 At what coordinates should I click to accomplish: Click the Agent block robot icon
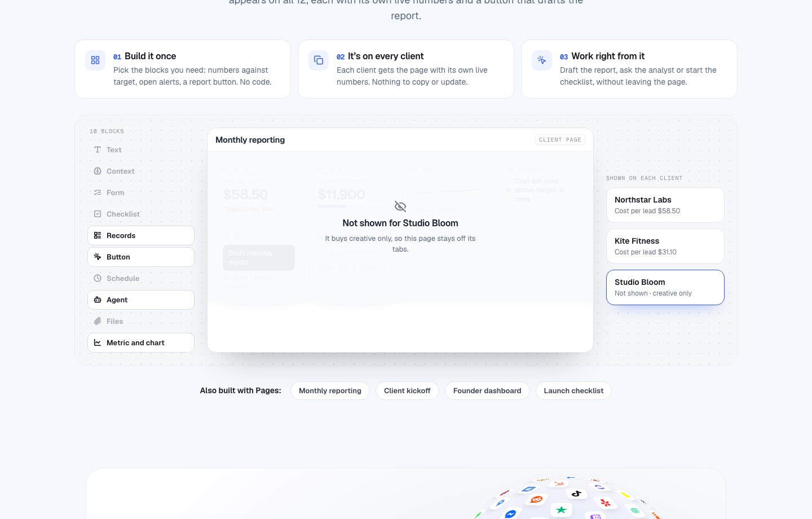point(98,300)
